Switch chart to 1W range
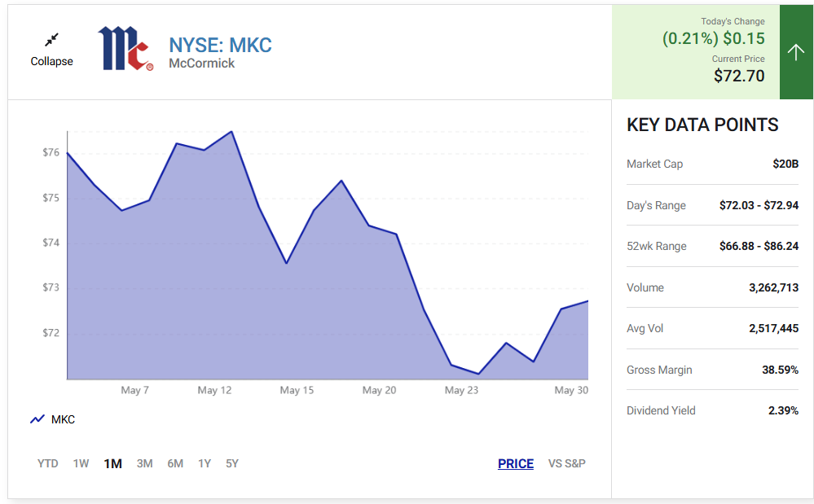Screen dimensions: 814x504 (81, 463)
